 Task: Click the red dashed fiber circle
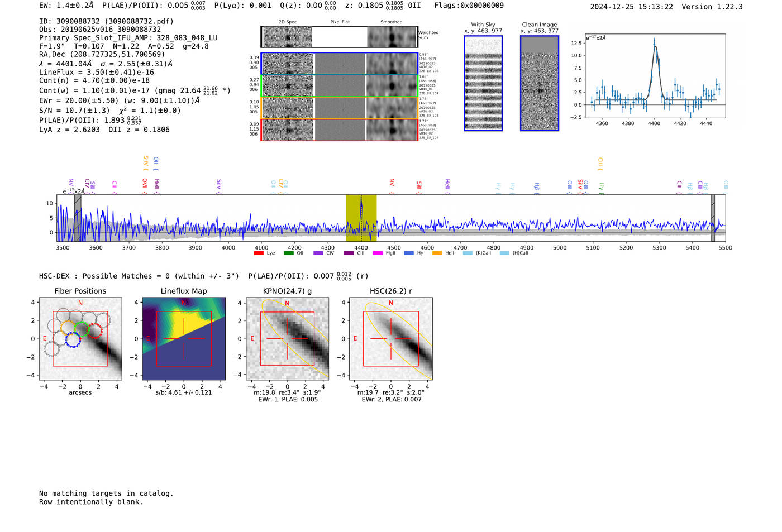(x=95, y=330)
